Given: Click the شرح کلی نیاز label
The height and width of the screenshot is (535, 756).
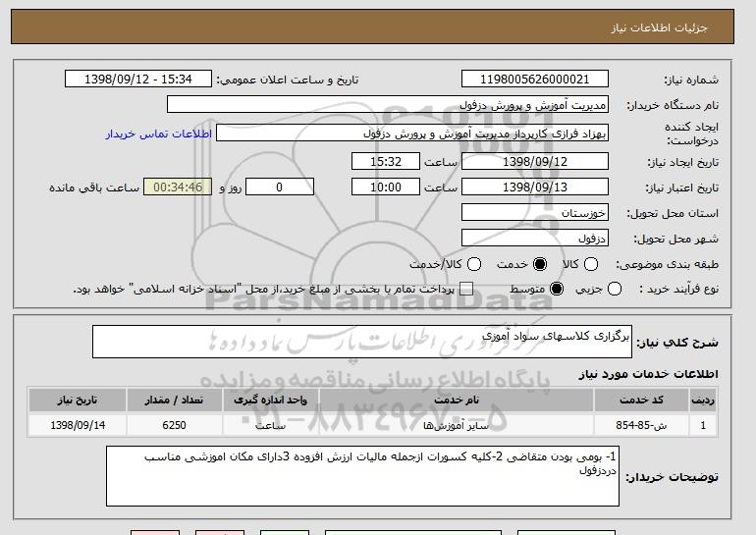Looking at the screenshot, I should [x=677, y=343].
